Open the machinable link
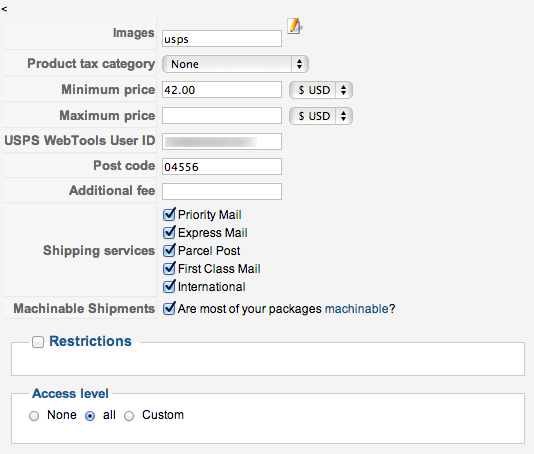This screenshot has width=534, height=454. 357,309
